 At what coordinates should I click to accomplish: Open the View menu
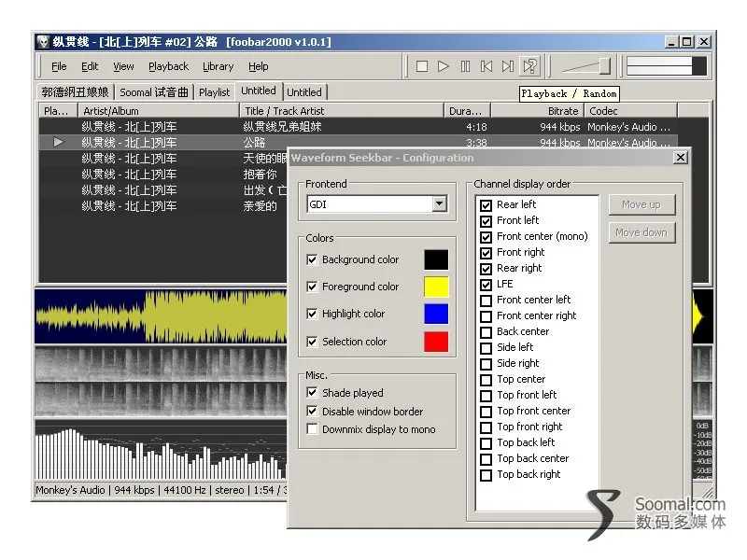tap(123, 66)
